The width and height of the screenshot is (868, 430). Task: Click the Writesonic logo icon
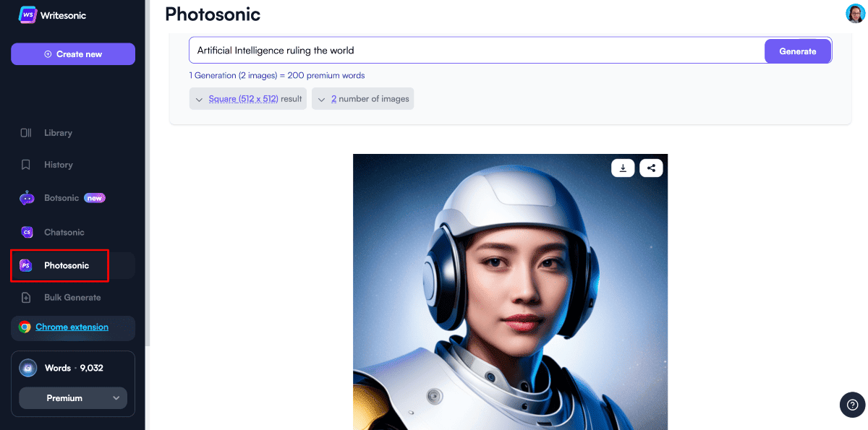pos(27,15)
